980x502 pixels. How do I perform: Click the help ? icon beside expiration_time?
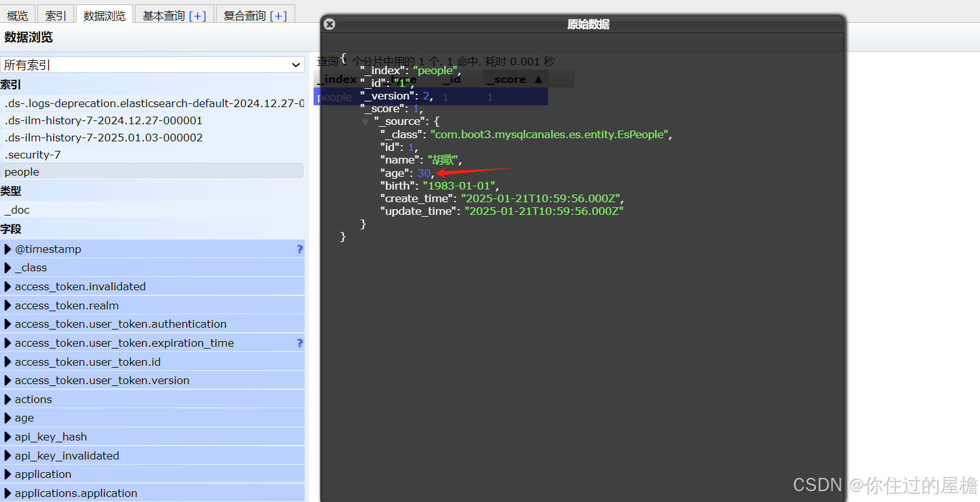pyautogui.click(x=300, y=343)
